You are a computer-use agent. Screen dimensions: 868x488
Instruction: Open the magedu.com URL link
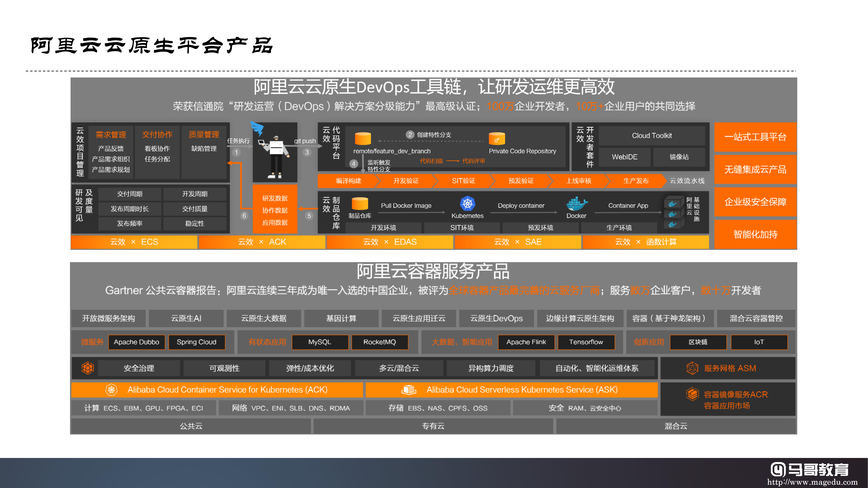point(812,482)
